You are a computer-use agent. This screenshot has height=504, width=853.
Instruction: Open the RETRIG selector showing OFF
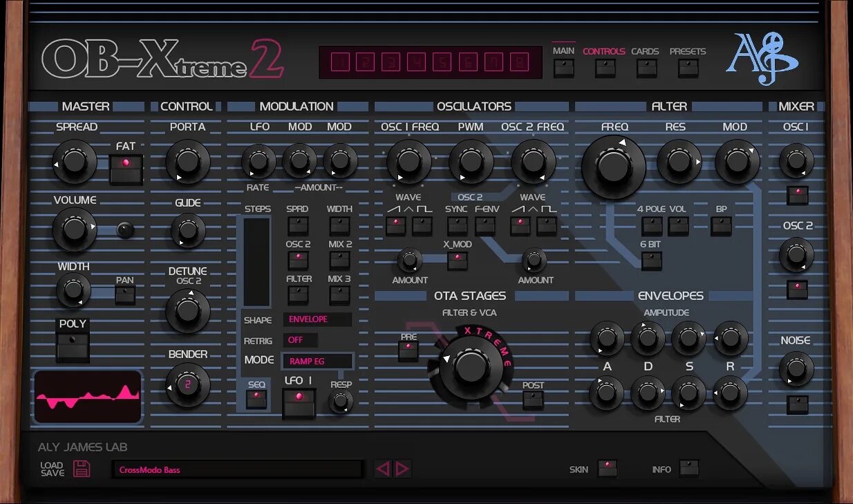[x=301, y=340]
